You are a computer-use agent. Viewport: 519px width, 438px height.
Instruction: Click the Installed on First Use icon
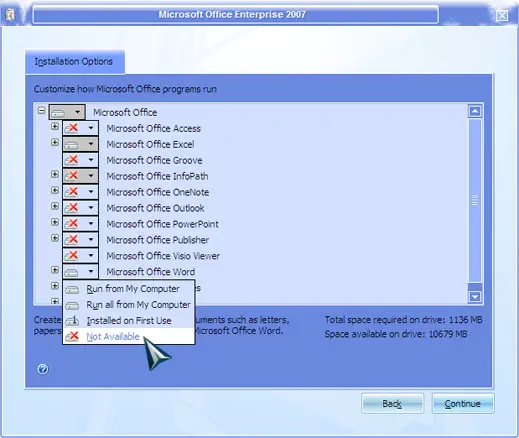pyautogui.click(x=72, y=321)
